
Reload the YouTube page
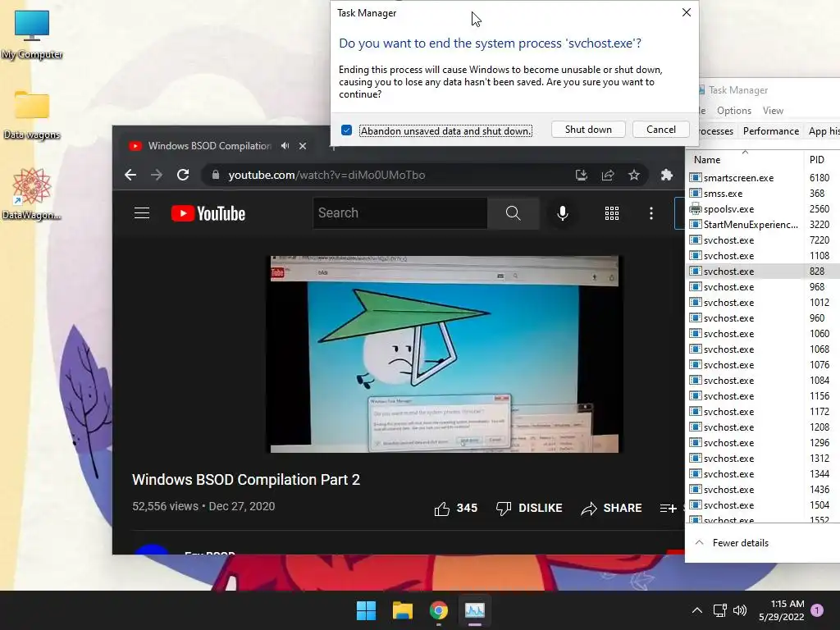183,175
